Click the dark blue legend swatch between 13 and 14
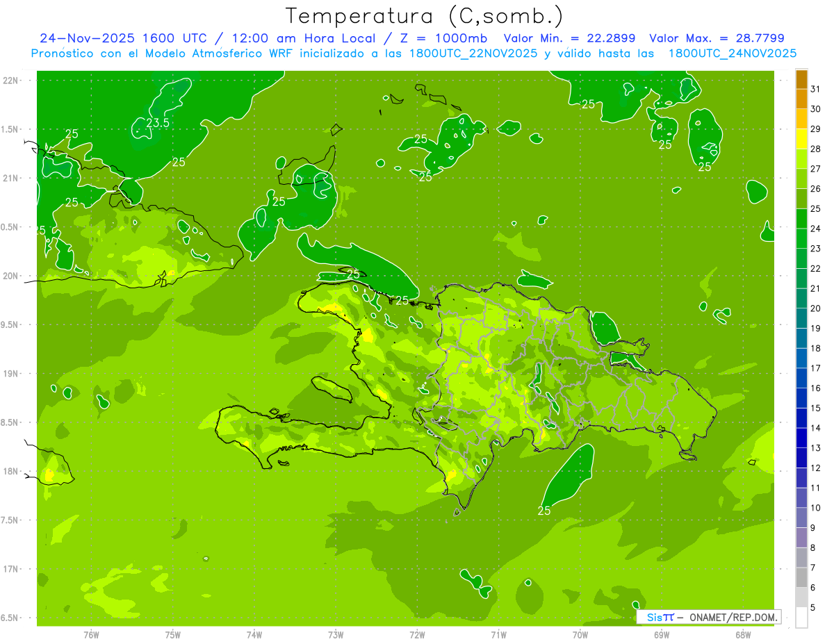The width and height of the screenshot is (834, 644). coord(801,438)
